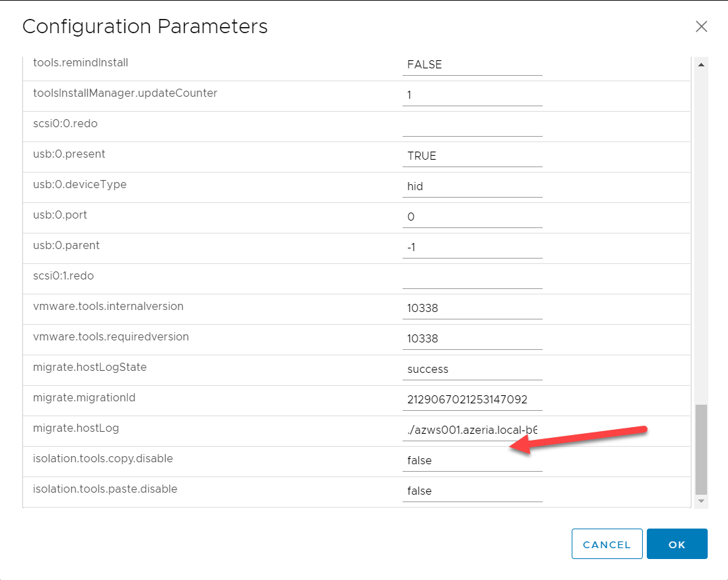
Task: Select the usb:0.present TRUE field
Action: [472, 156]
